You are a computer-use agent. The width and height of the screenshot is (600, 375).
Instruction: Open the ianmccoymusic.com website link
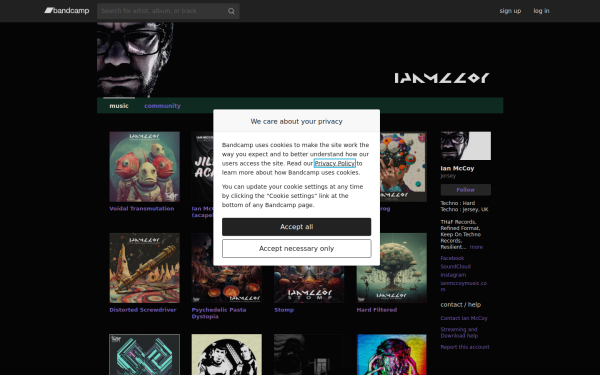(463, 286)
